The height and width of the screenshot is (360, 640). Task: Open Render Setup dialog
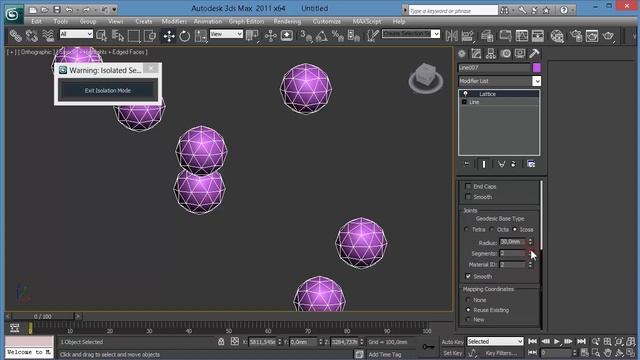coord(576,36)
